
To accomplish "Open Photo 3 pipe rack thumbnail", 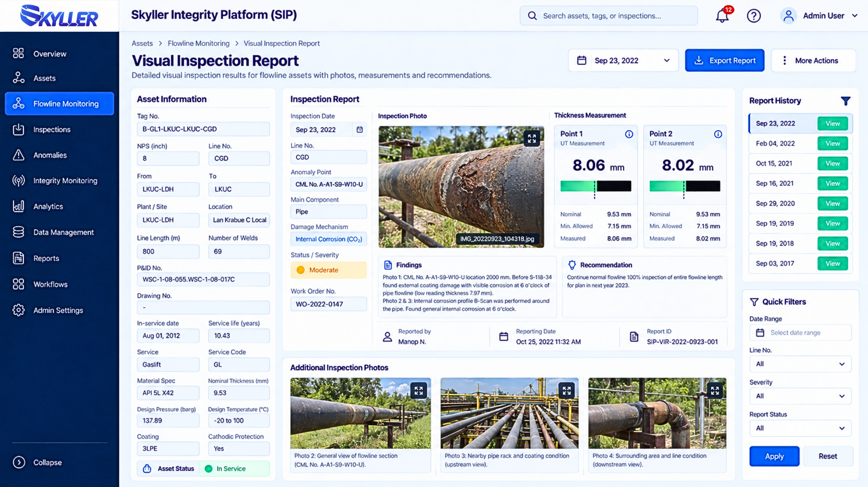I will pos(509,413).
